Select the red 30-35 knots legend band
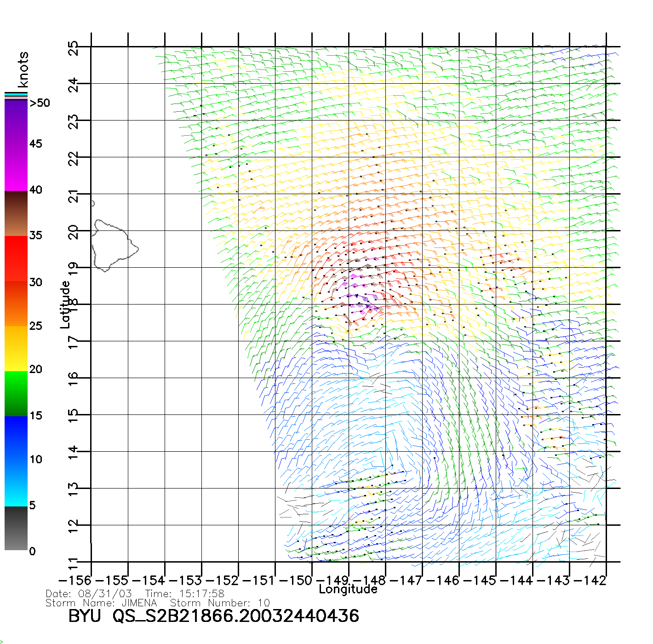 (x=16, y=259)
